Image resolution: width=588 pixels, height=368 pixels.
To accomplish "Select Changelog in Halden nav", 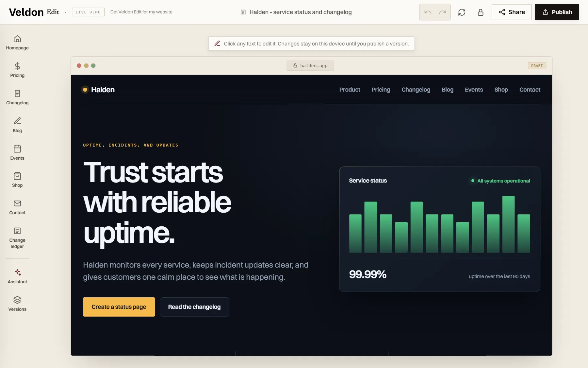I will pyautogui.click(x=416, y=90).
